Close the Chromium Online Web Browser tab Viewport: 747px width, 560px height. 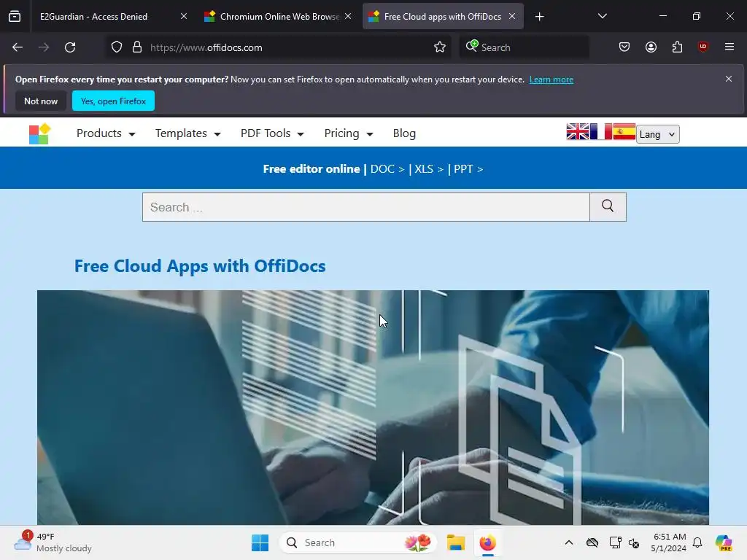click(x=348, y=16)
